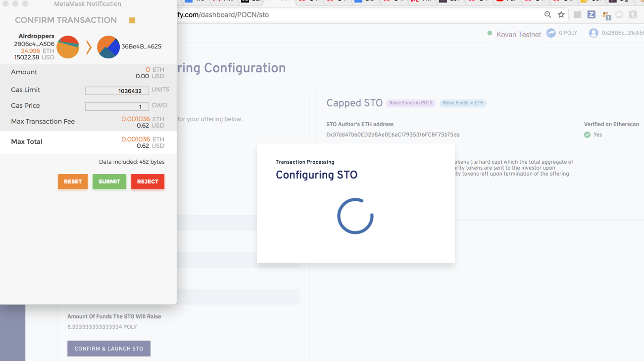Click the zoom magnifier icon in the address bar

[547, 14]
